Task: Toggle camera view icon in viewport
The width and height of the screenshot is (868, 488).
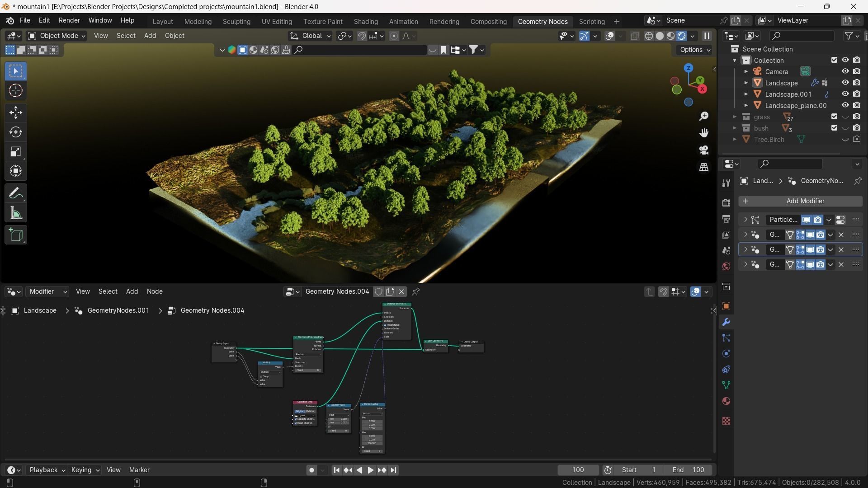Action: 704,150
